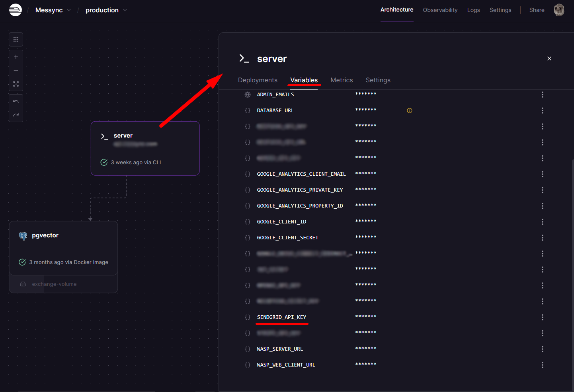Select the pgvector service card title
The height and width of the screenshot is (392, 574).
click(x=45, y=235)
